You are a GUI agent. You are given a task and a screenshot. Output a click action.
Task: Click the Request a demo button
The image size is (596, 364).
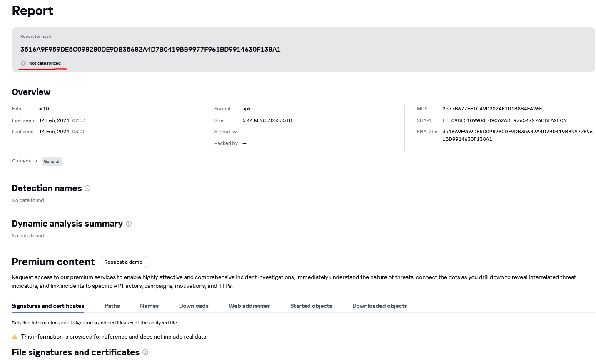pos(123,262)
